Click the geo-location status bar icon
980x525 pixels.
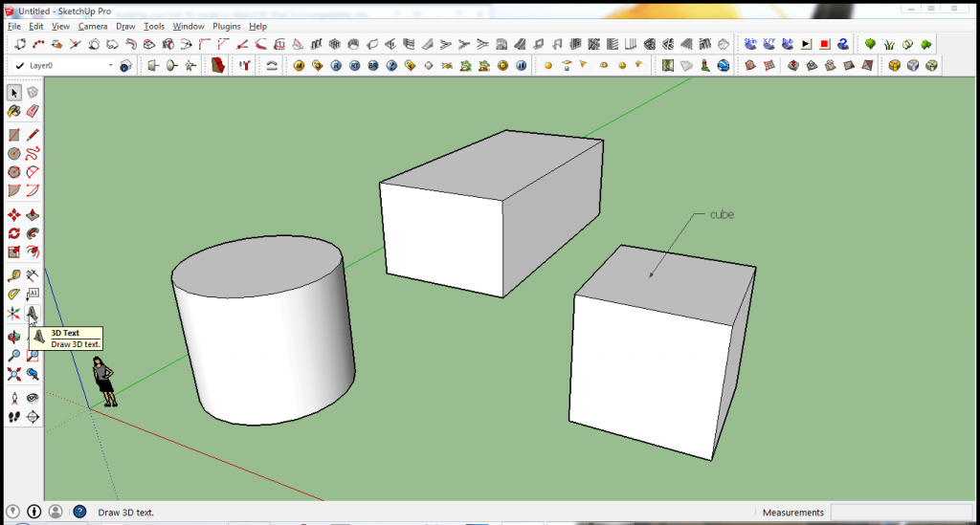pos(12,512)
